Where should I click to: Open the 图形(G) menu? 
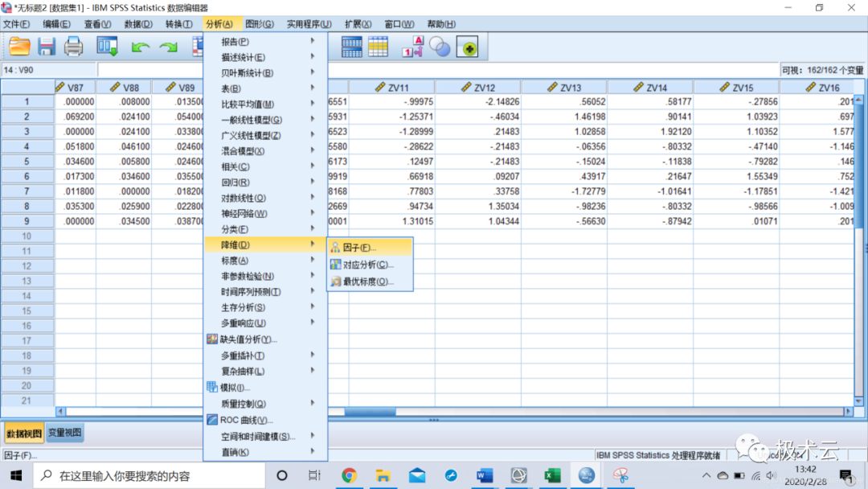pyautogui.click(x=260, y=24)
